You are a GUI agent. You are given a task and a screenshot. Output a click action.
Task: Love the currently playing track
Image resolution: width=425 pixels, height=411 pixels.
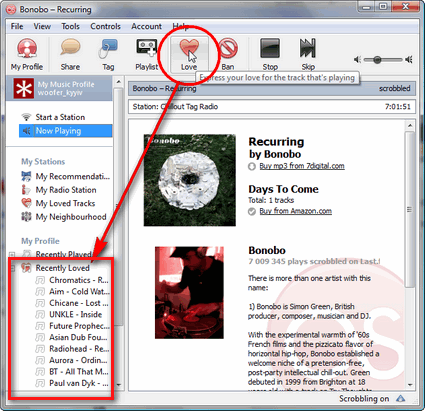189,54
